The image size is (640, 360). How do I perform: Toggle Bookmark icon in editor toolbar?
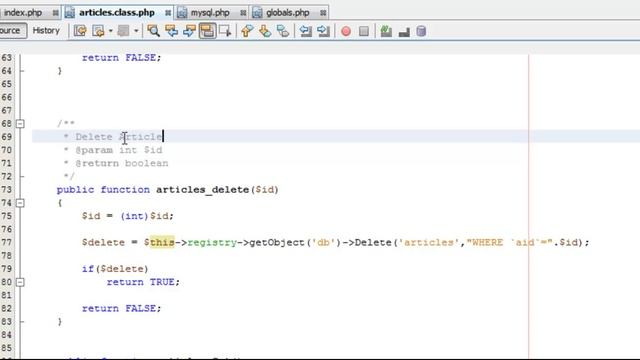pos(283,31)
